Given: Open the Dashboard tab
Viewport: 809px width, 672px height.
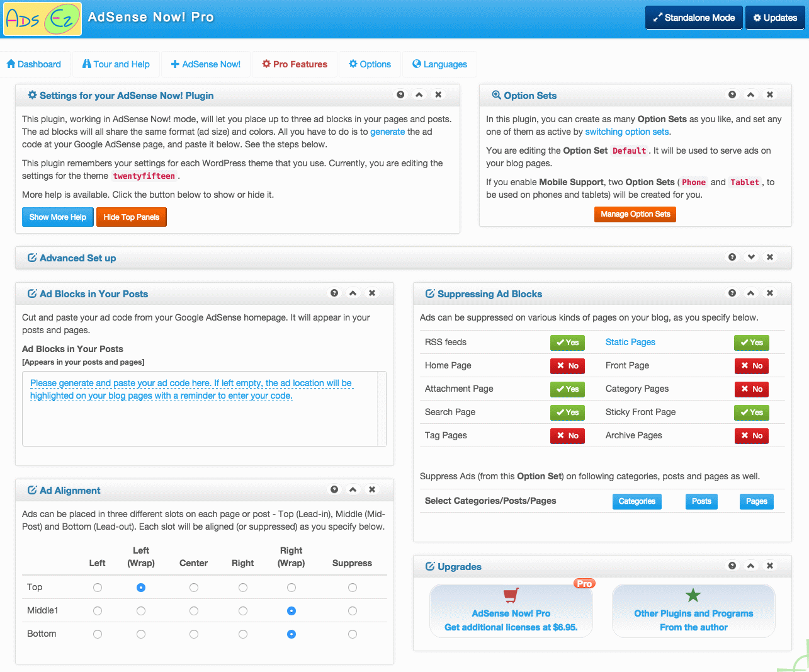Looking at the screenshot, I should pos(34,64).
